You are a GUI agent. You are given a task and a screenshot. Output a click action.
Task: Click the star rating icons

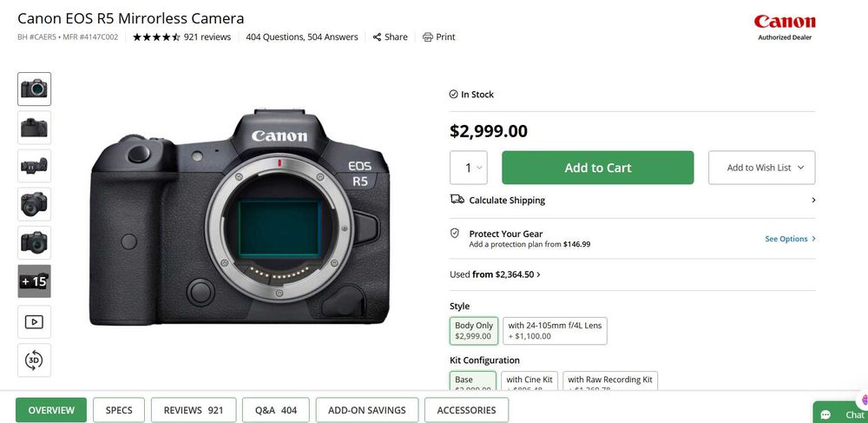(x=156, y=37)
